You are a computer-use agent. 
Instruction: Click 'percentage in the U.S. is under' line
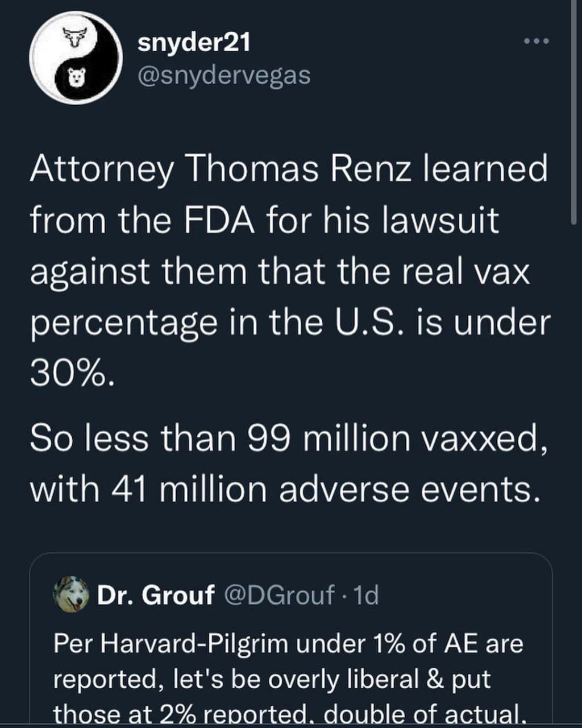tap(290, 322)
